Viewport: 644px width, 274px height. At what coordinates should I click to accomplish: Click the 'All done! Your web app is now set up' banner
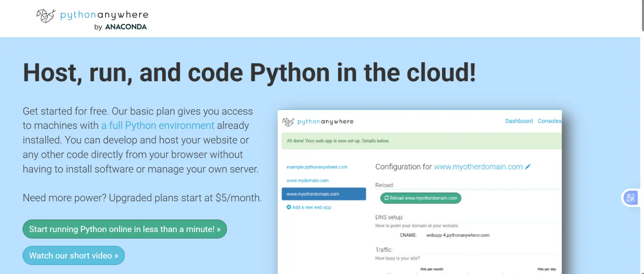click(x=422, y=141)
